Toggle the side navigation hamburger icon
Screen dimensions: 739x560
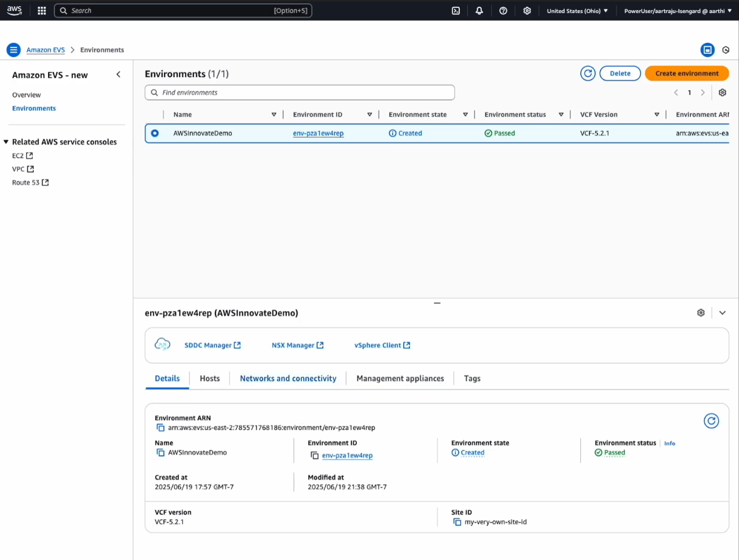pos(14,50)
